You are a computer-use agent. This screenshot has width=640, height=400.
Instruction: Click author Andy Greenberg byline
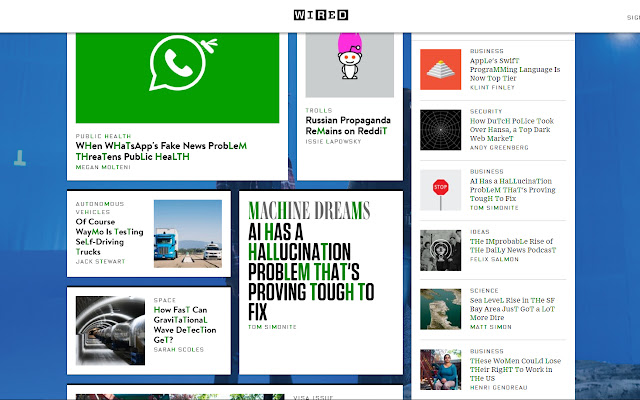pos(497,147)
